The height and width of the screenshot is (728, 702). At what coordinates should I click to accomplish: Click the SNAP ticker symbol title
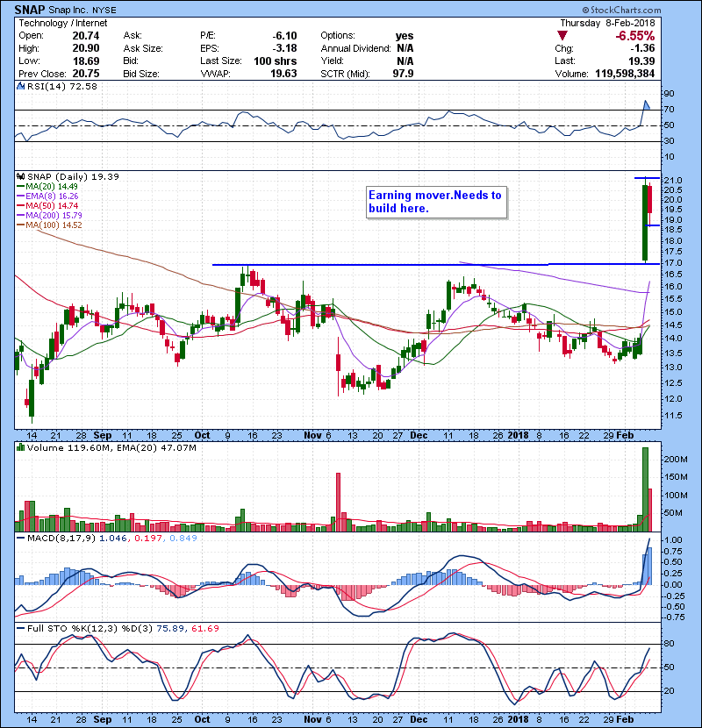tap(30, 10)
